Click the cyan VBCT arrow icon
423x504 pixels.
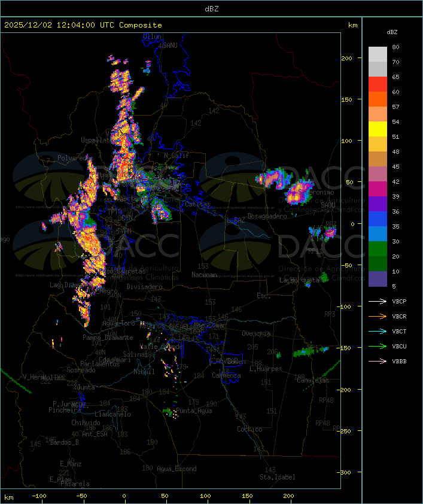click(378, 331)
